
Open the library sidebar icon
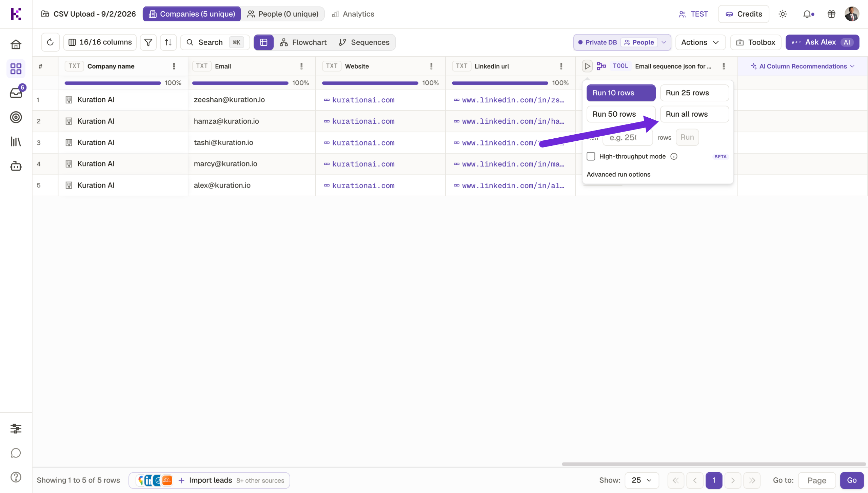(x=16, y=142)
